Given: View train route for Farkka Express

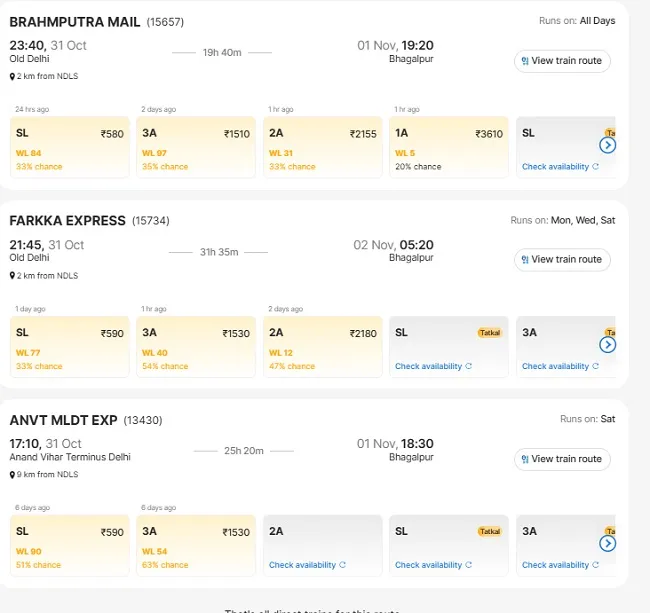Looking at the screenshot, I should pyautogui.click(x=562, y=259).
